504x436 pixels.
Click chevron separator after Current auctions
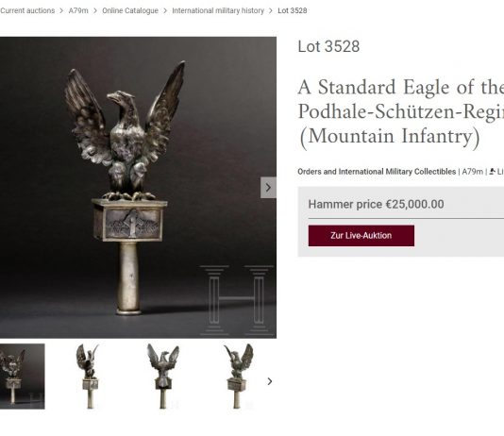(x=61, y=10)
